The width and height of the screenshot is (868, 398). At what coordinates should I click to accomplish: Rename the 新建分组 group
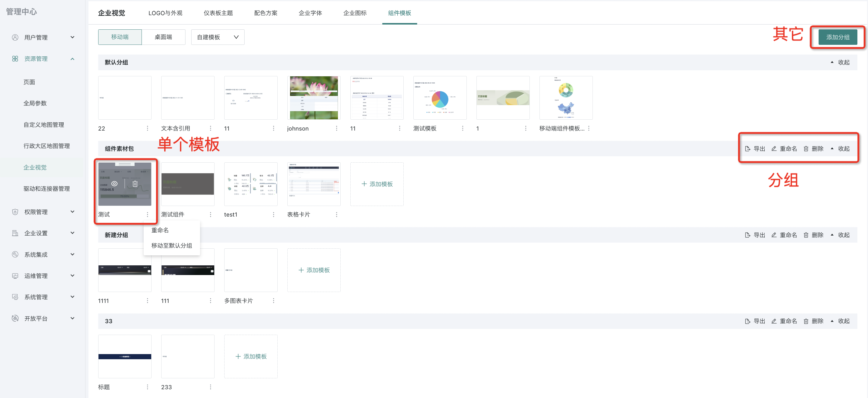(784, 235)
